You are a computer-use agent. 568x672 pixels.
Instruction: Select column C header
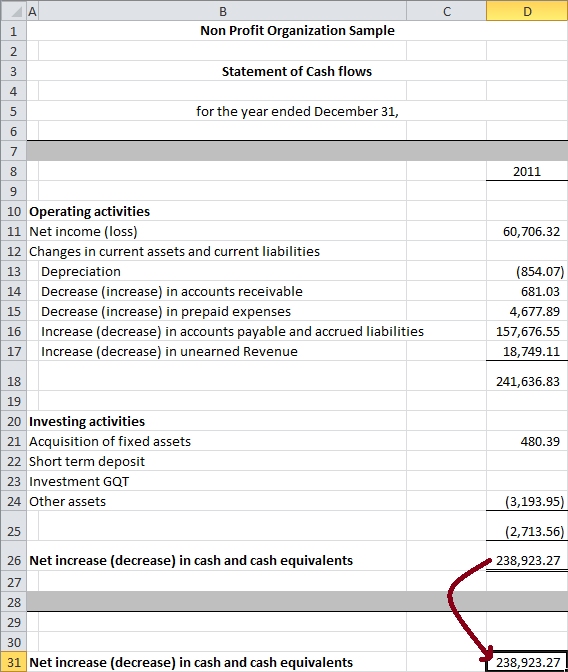446,11
